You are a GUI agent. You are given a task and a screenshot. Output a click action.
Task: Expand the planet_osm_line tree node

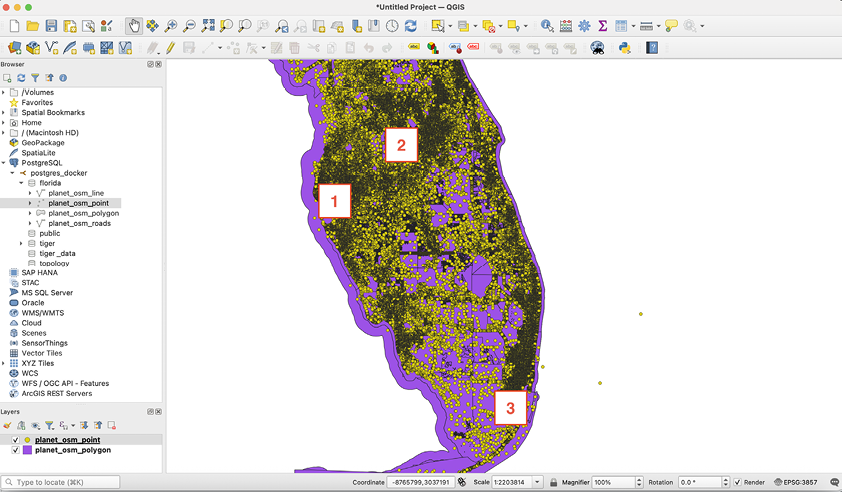click(x=30, y=193)
